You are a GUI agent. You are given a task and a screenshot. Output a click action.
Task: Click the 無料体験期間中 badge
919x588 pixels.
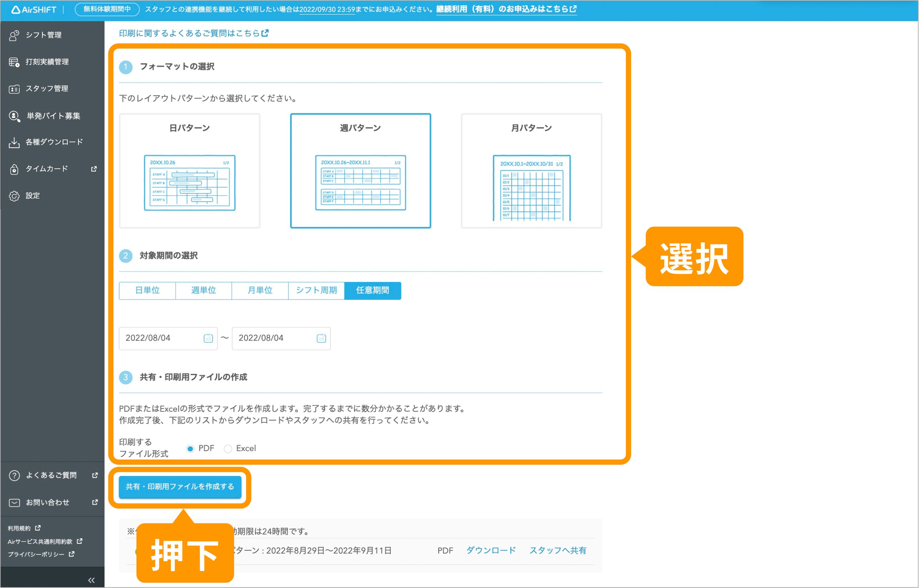(x=107, y=9)
